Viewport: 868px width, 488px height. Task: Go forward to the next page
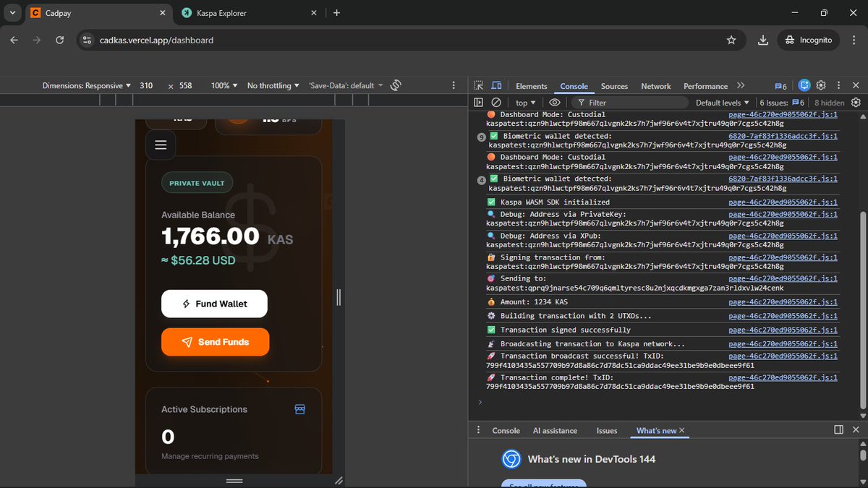(37, 40)
